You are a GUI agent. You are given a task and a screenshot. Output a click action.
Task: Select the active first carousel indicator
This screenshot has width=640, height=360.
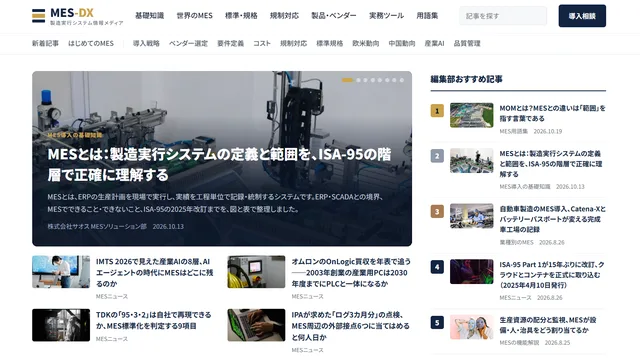pos(347,80)
